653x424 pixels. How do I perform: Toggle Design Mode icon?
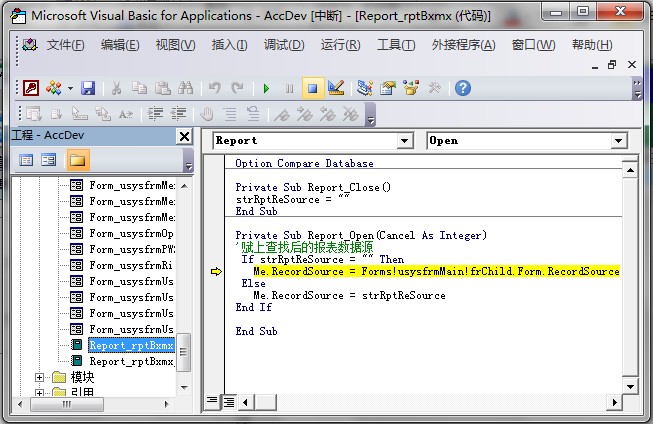336,88
